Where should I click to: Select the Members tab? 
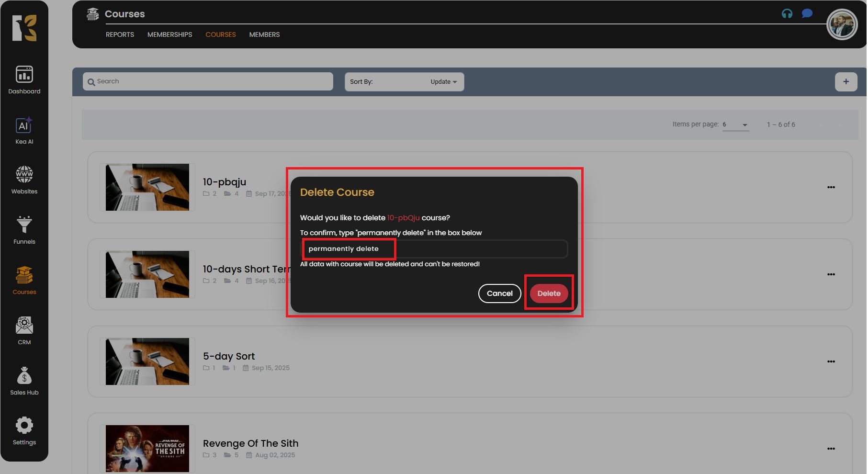[264, 34]
